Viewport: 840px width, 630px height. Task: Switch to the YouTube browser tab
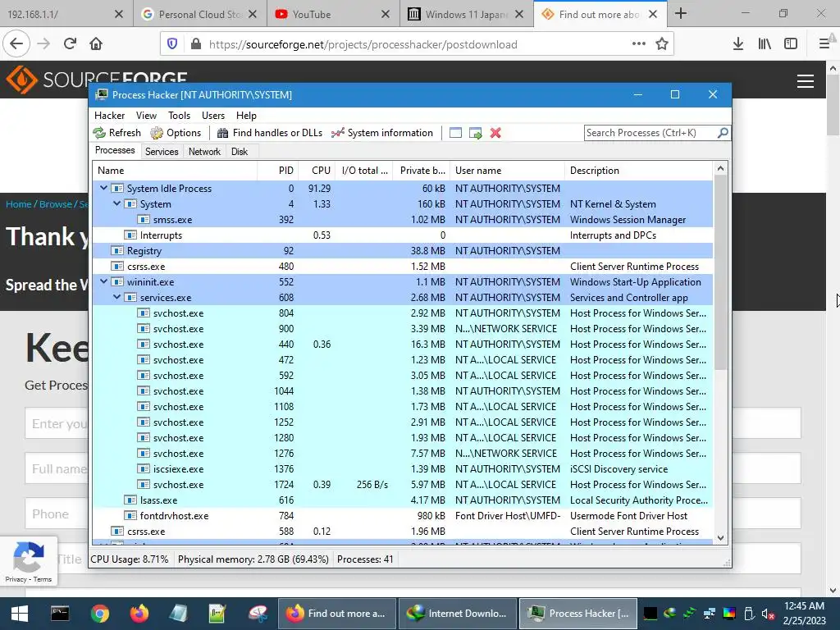point(332,14)
